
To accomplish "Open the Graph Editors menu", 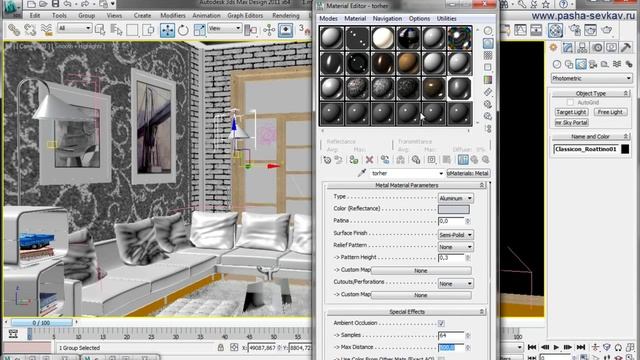I will [245, 16].
